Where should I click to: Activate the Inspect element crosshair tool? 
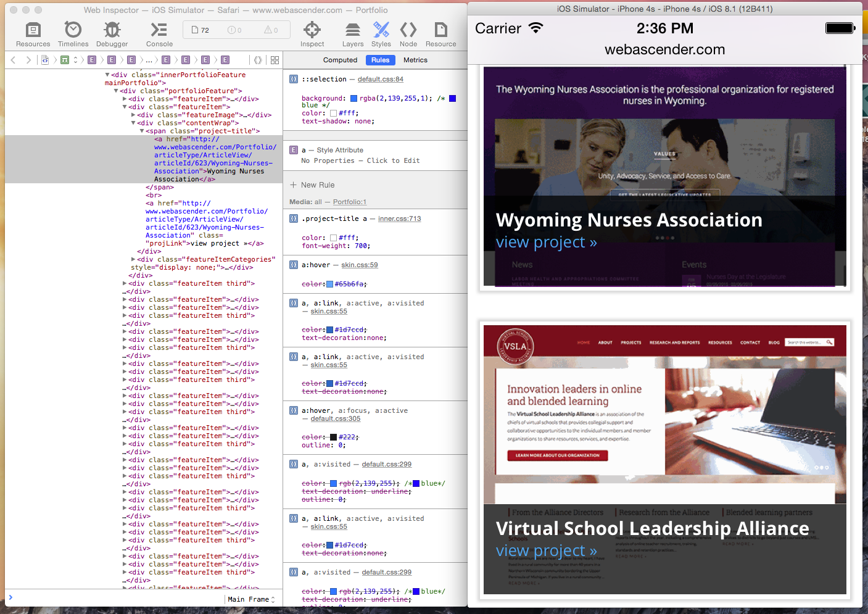click(312, 35)
